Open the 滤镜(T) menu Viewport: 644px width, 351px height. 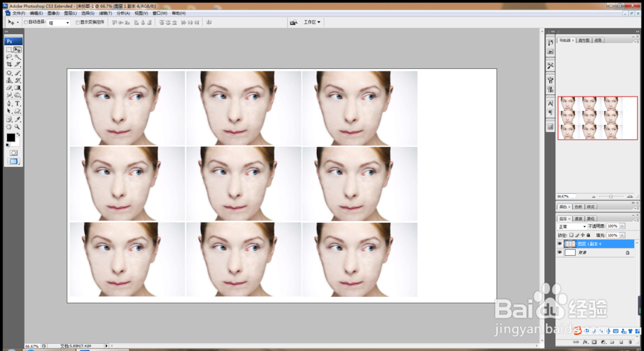point(106,13)
